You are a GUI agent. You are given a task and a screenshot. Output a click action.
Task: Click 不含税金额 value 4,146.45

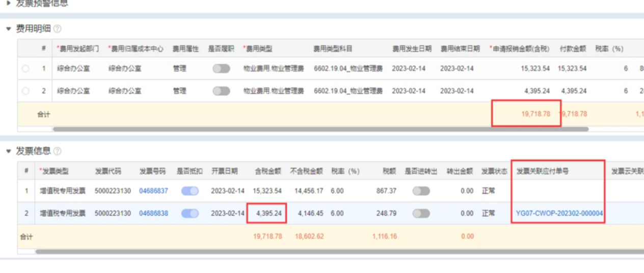click(311, 213)
